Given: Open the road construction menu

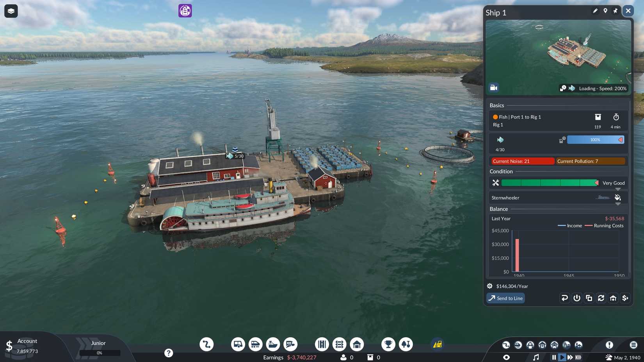Looking at the screenshot, I should [322, 344].
